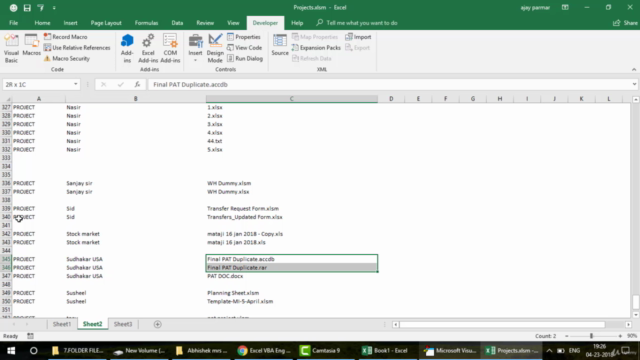Open the Macros dialog
The image size is (640, 360).
[31, 45]
